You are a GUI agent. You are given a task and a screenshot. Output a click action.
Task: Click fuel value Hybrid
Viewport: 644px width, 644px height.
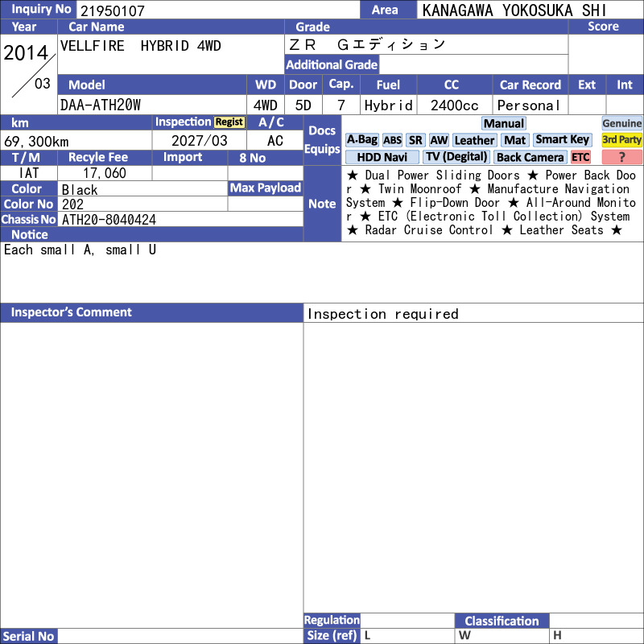(388, 105)
